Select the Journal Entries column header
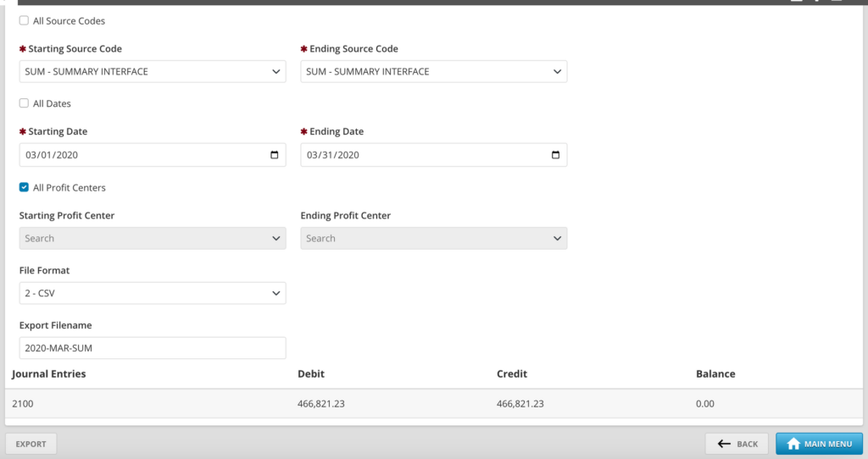Screen dimensions: 868x459 [x=49, y=373]
